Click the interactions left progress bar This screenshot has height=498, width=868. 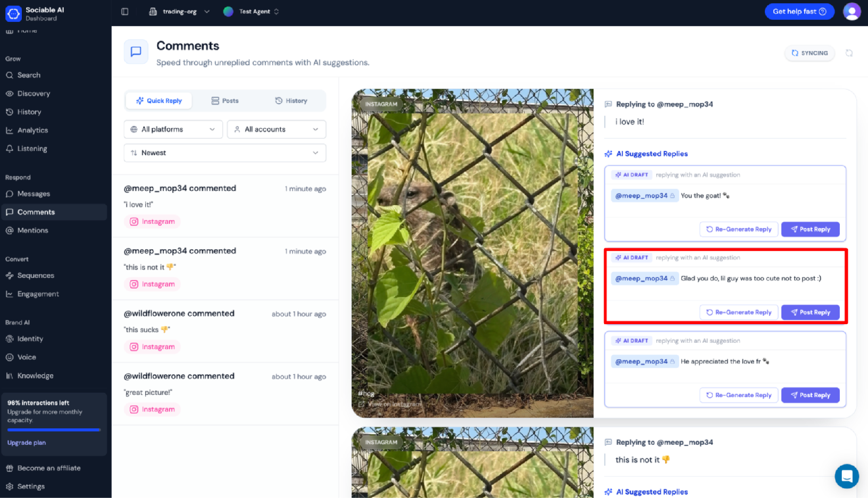coord(54,430)
